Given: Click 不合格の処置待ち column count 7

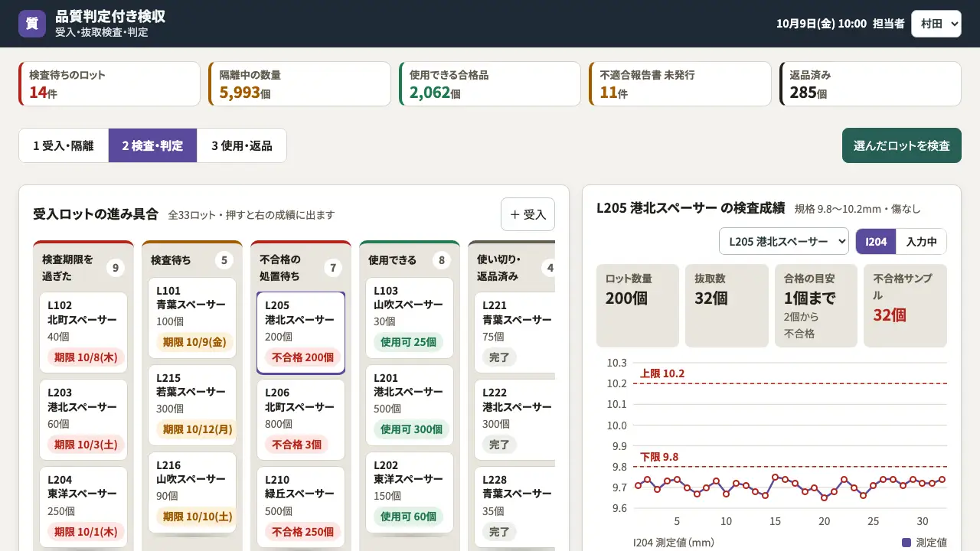Looking at the screenshot, I should (x=332, y=267).
